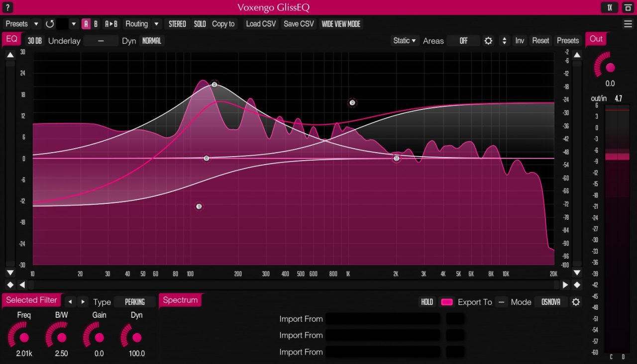Viewport: 637px width, 364px height.
Task: Open the Underlay selector field
Action: coord(101,41)
